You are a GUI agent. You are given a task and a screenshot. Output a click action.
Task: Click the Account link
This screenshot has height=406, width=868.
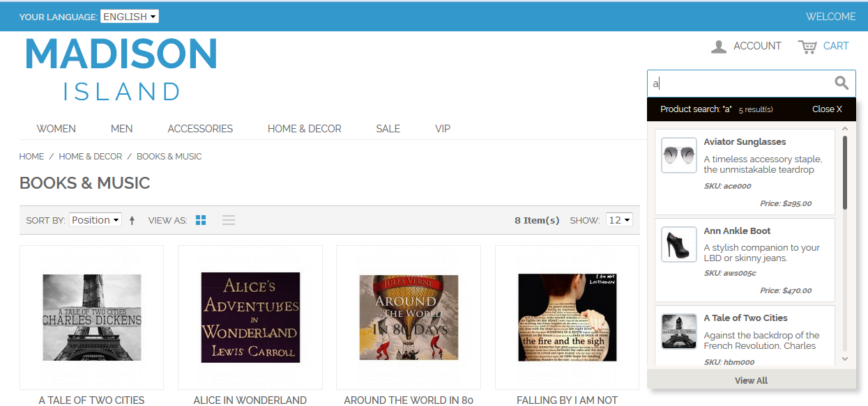point(757,46)
